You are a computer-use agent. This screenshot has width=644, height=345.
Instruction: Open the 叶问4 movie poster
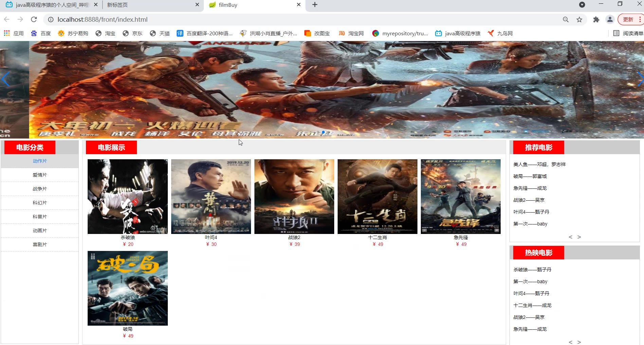tap(211, 197)
